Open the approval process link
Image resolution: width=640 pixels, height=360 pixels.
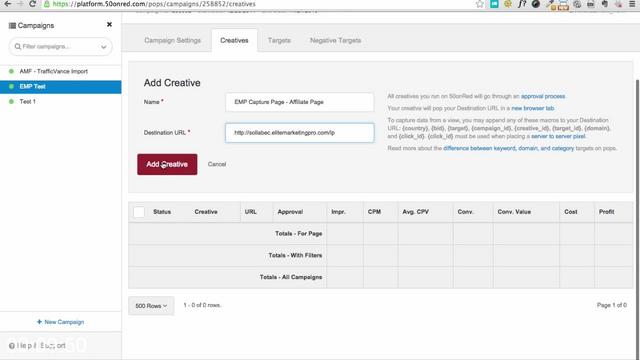(543, 96)
